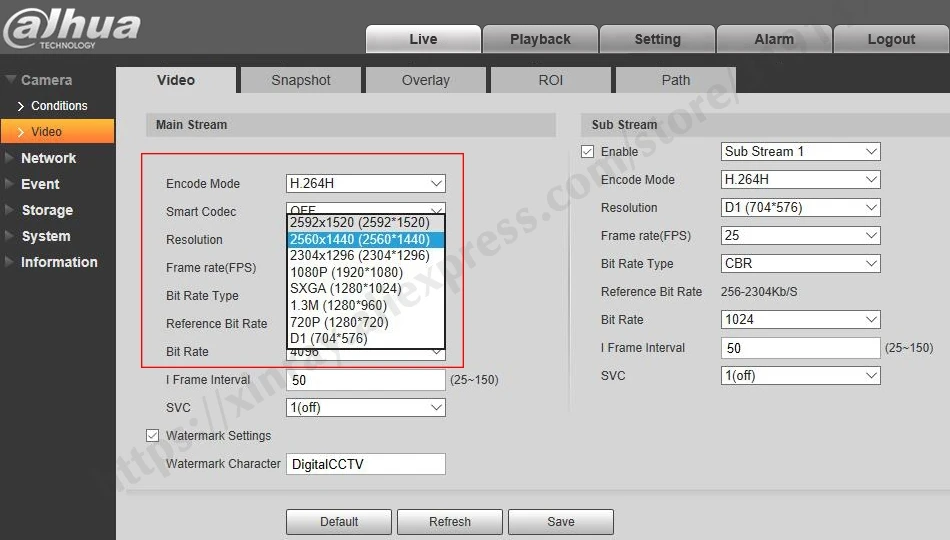Toggle Sub Stream Enable checkbox
Image resolution: width=950 pixels, height=540 pixels.
(587, 152)
